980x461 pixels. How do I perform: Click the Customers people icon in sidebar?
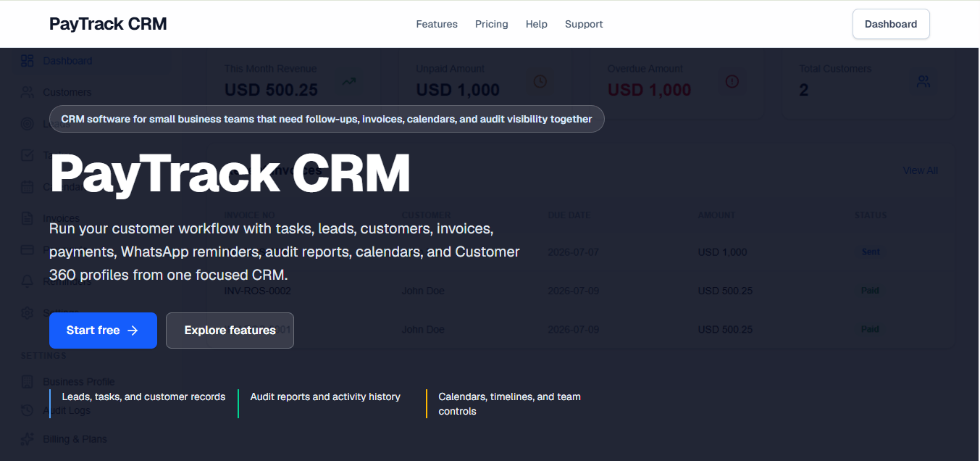28,92
